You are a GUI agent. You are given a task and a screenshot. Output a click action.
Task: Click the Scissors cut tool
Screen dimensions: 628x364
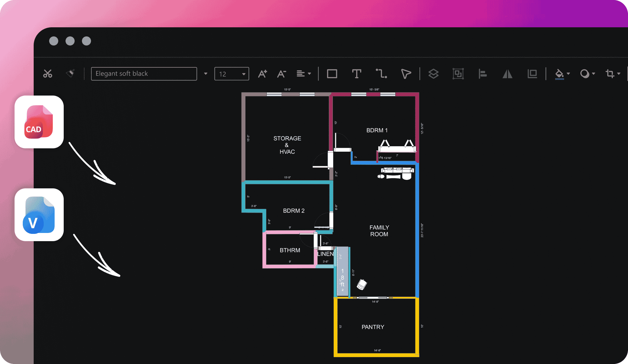click(48, 73)
